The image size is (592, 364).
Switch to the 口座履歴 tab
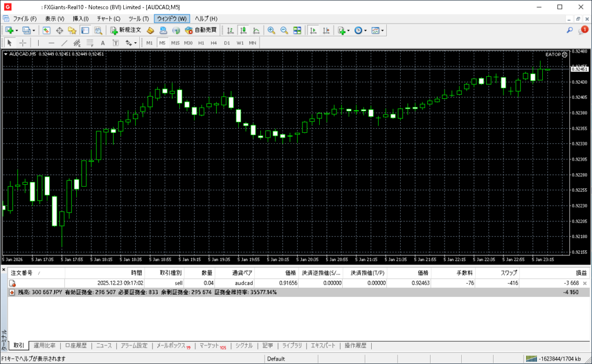pos(76,346)
